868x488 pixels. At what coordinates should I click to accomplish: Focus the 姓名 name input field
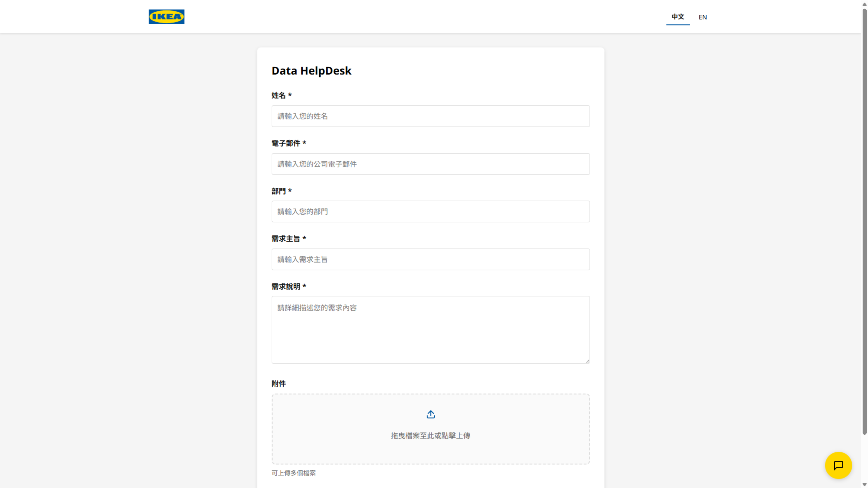[x=430, y=116]
